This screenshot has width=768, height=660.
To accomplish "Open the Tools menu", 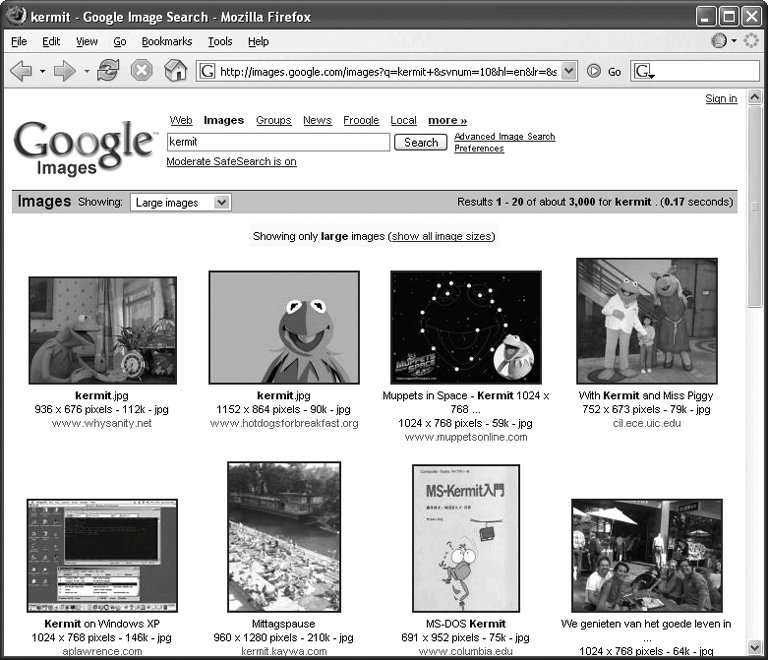I will coord(220,41).
